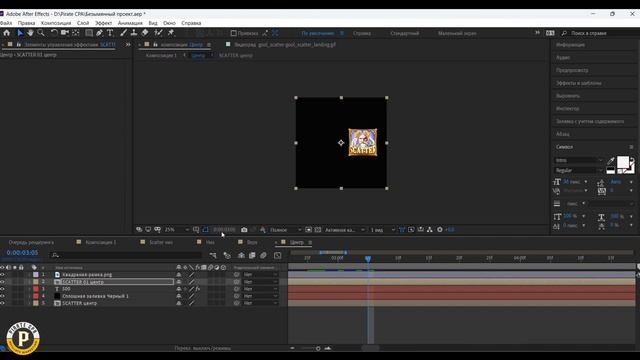Take a snapshot with the camera icon
This screenshot has width=640, height=360.
click(x=244, y=230)
